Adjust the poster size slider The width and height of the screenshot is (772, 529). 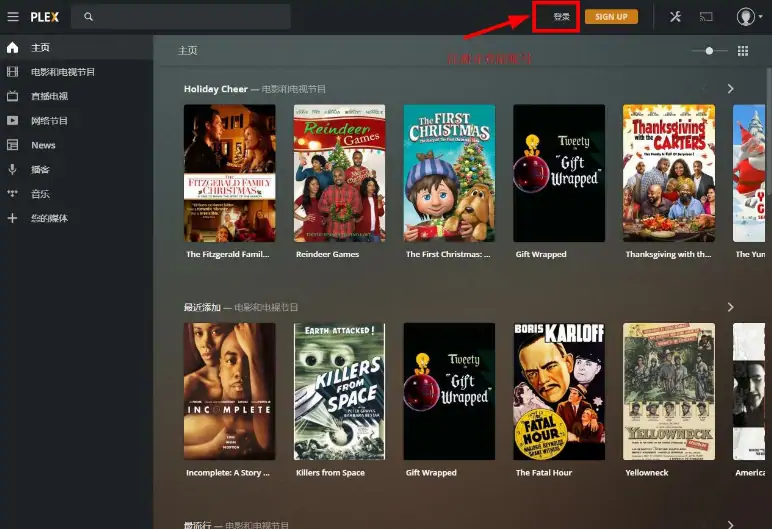click(x=709, y=51)
